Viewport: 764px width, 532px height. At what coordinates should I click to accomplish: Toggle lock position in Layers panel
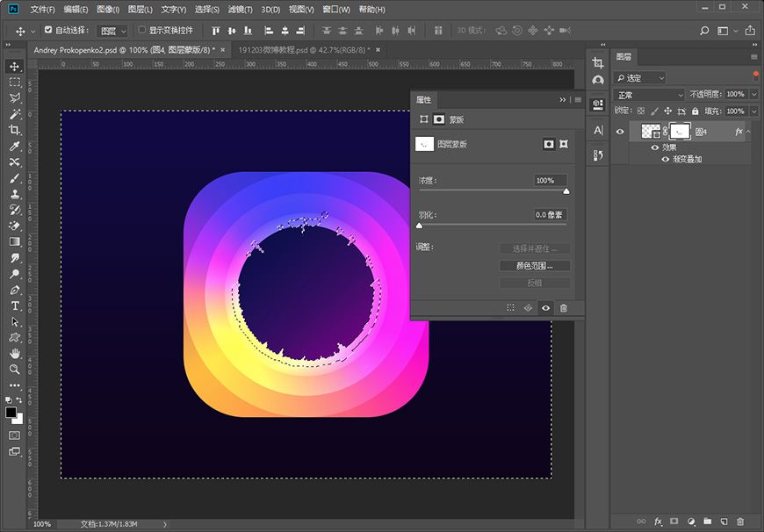click(668, 111)
